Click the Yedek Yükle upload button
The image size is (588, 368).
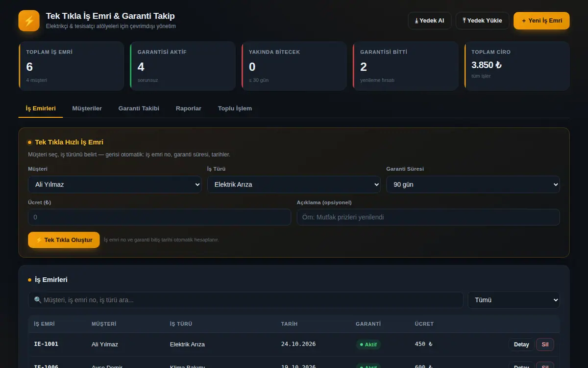tap(482, 21)
